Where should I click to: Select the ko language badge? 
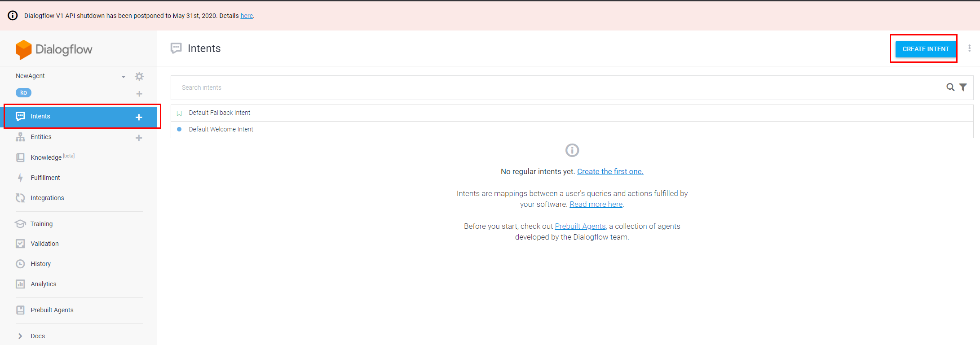tap(23, 92)
